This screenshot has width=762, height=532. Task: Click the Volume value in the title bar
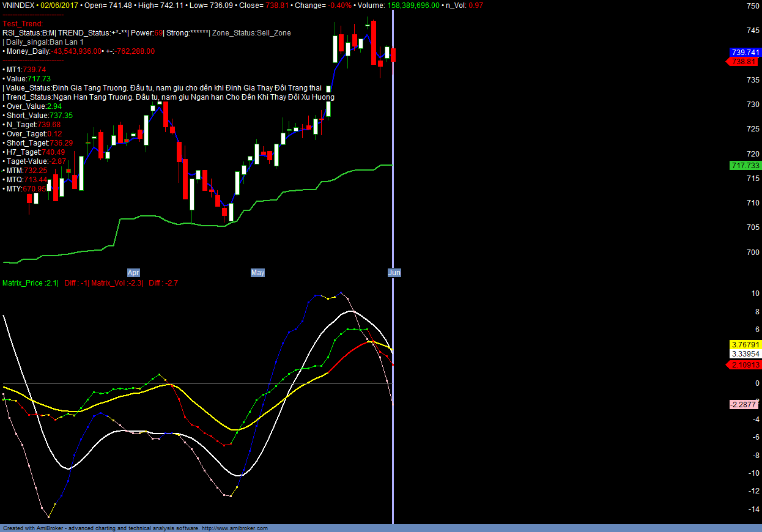pyautogui.click(x=412, y=6)
